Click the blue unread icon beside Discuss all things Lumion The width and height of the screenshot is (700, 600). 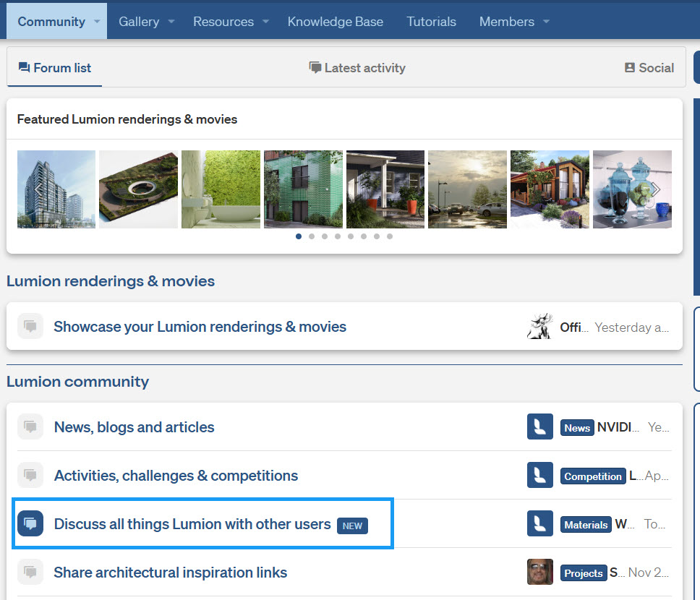coord(30,523)
